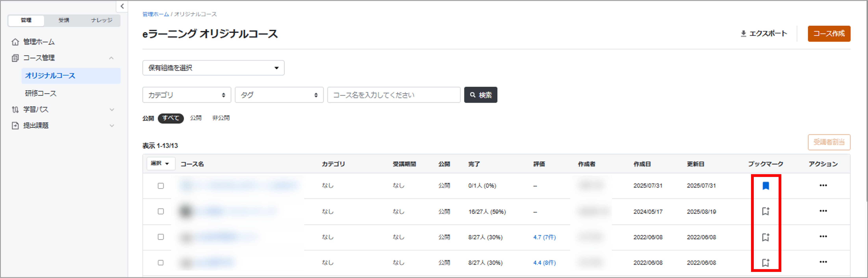Click the 管理ホーム house icon
Viewport: 868px width, 278px height.
15,42
